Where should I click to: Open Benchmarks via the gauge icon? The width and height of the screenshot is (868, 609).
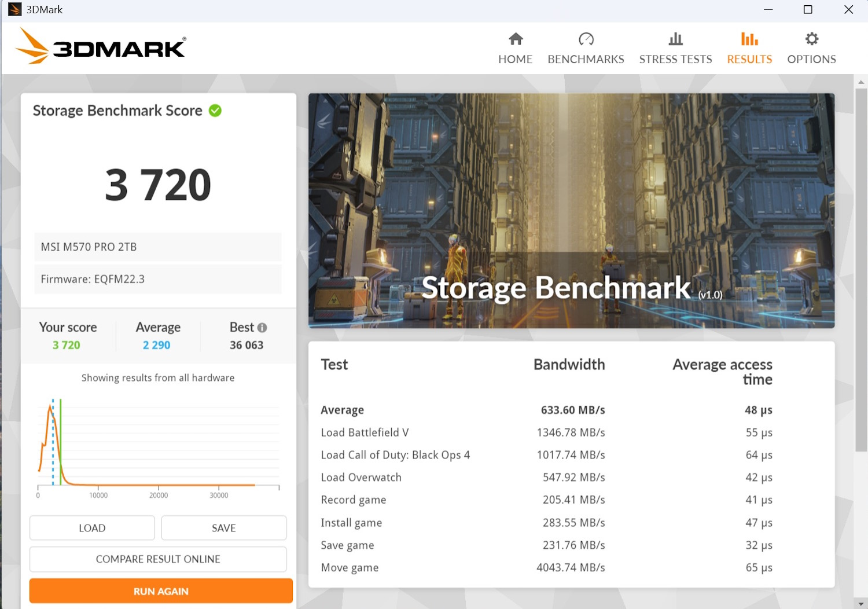pos(586,39)
